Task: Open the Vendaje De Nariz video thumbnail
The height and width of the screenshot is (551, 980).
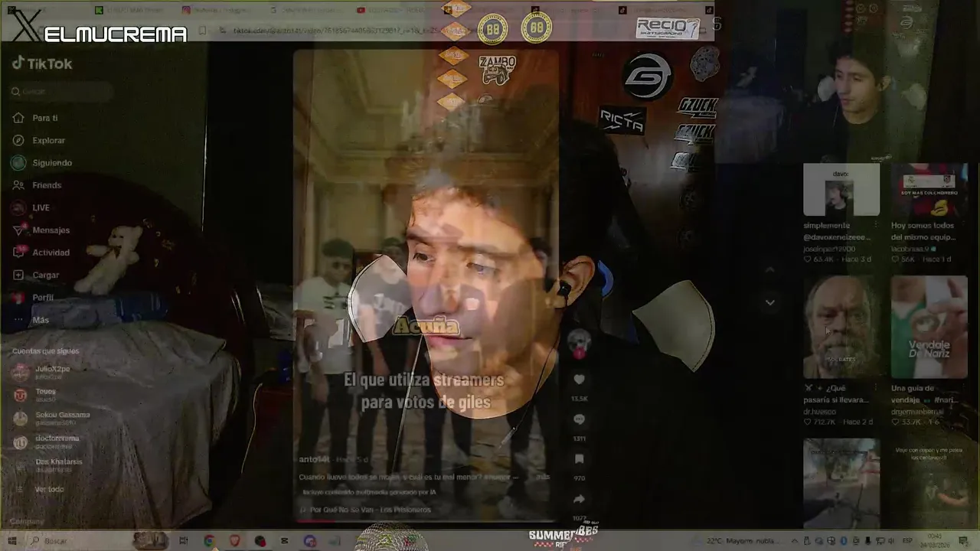Action: (x=929, y=327)
